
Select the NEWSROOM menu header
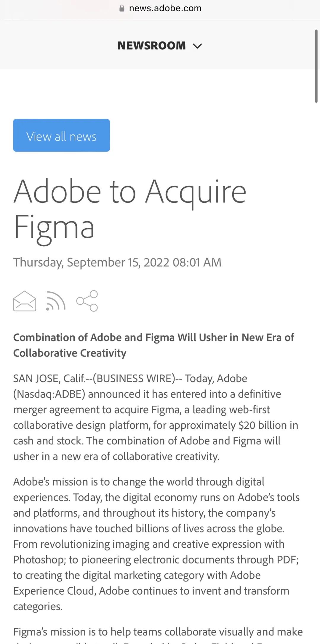[151, 46]
